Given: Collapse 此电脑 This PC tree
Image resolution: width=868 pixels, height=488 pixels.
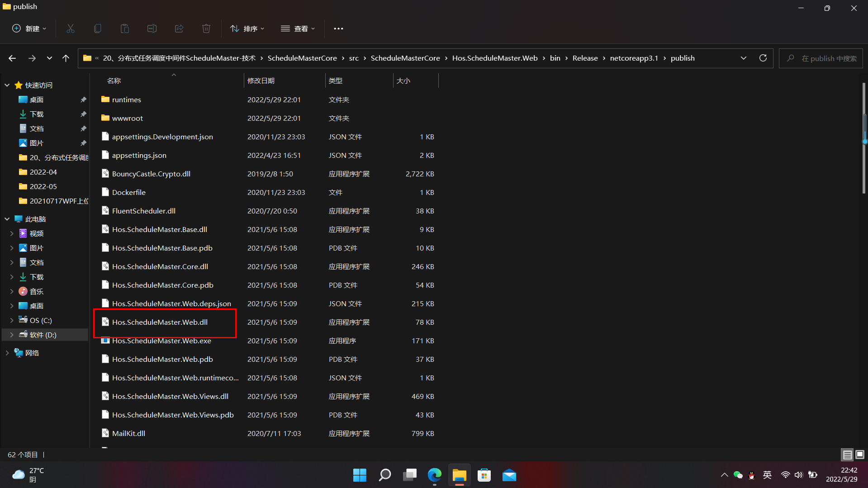Looking at the screenshot, I should click(7, 219).
